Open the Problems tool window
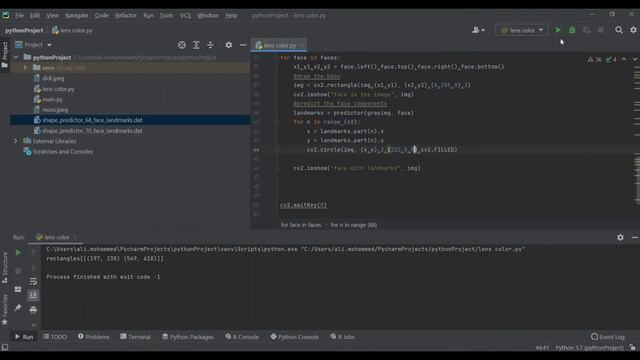640x360 pixels. [93, 337]
